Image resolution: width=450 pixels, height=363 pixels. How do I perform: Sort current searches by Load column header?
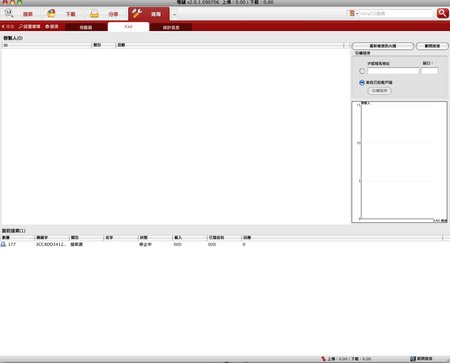[x=190, y=238]
